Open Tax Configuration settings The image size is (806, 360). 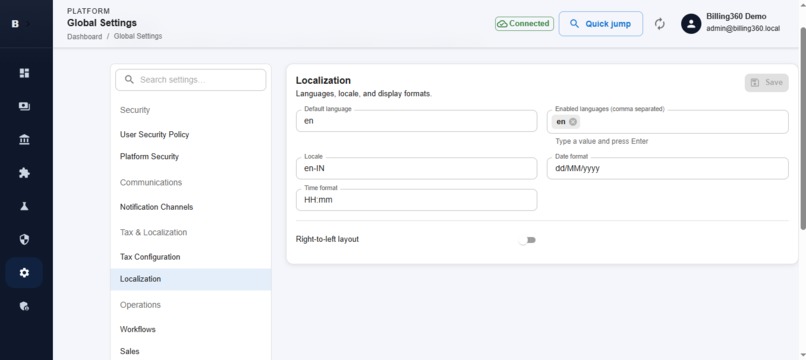pos(191,257)
